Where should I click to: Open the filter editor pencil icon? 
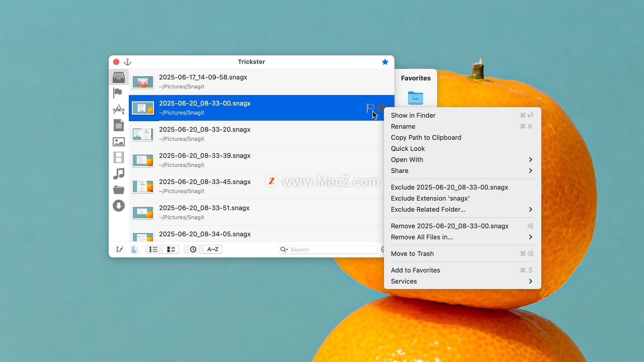click(x=119, y=249)
